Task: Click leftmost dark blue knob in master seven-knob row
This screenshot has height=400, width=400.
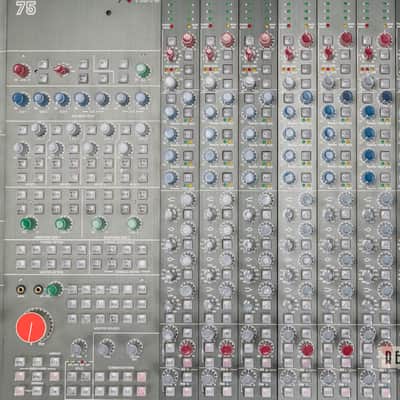Action: pos(20,99)
